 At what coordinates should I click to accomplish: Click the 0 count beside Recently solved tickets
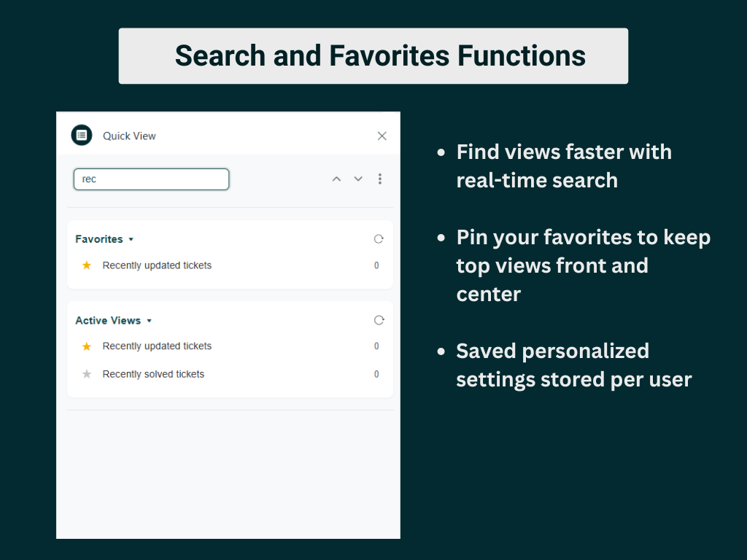(376, 374)
